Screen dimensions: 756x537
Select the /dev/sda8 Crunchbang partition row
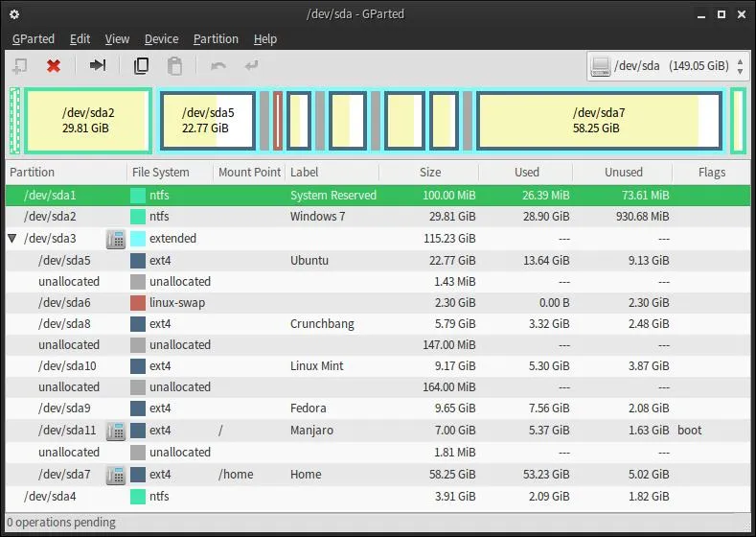(x=378, y=324)
